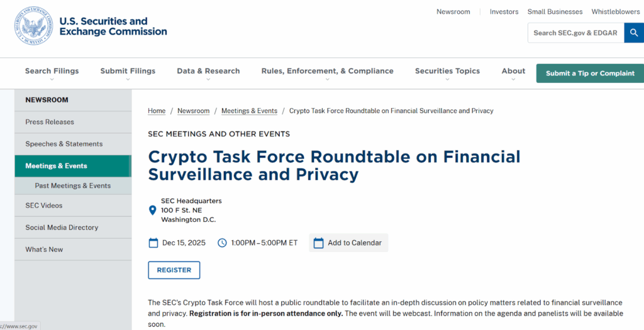Click the Add to Calendar icon

318,243
